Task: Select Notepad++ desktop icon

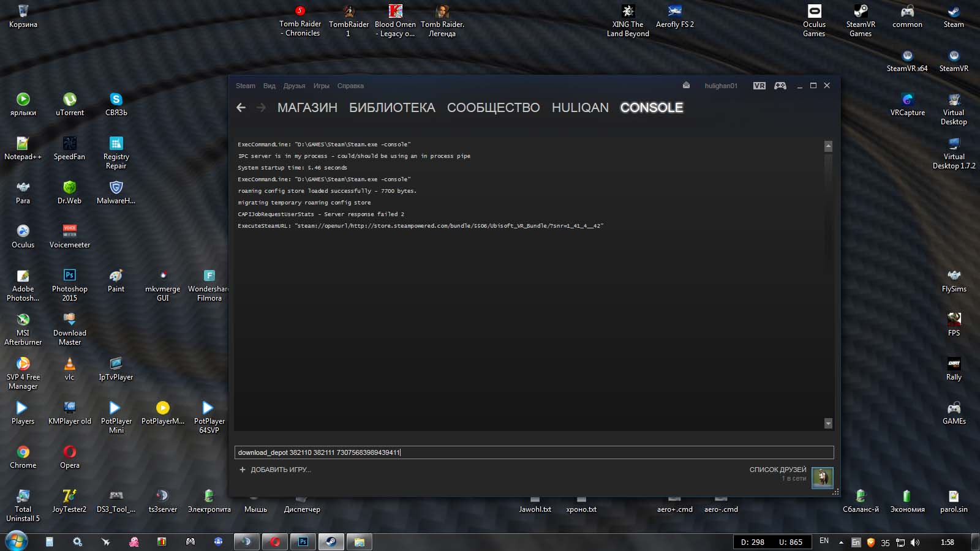Action: [x=23, y=148]
